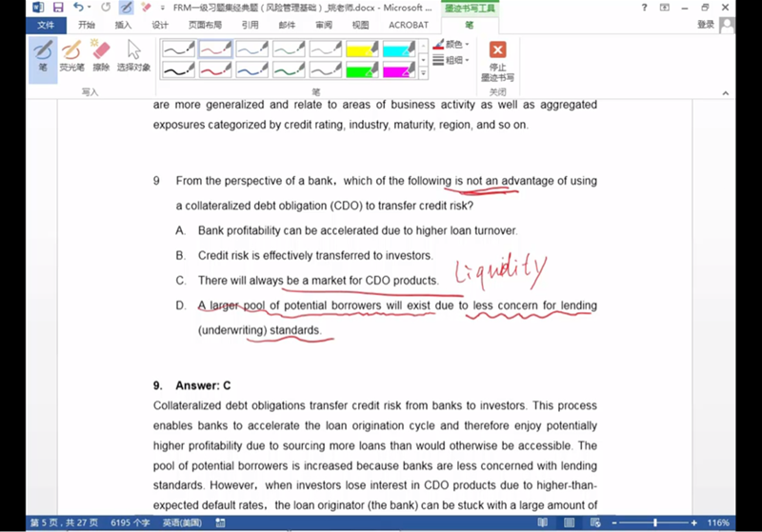This screenshot has height=532, width=762.
Task: Expand the full pen gallery
Action: pyautogui.click(x=423, y=73)
